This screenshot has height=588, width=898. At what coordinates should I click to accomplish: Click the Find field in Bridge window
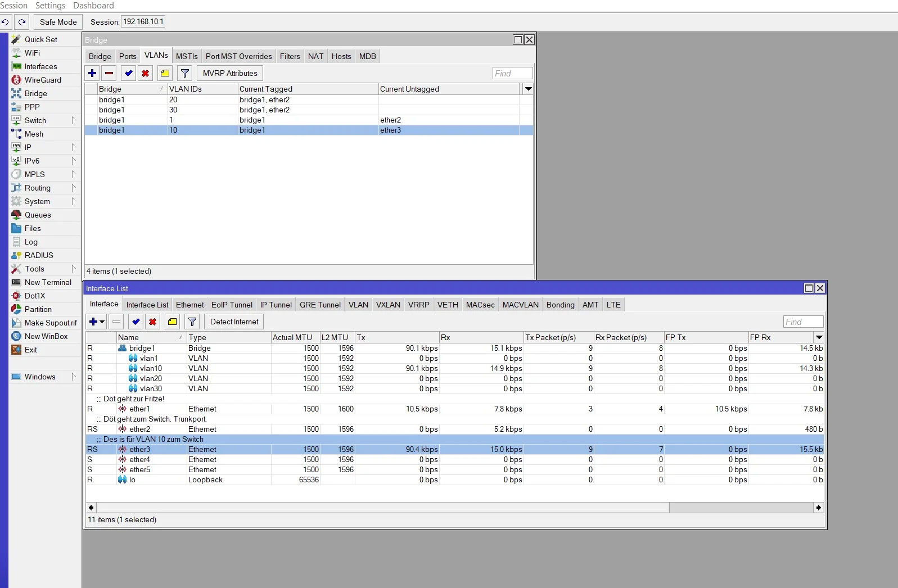tap(512, 73)
